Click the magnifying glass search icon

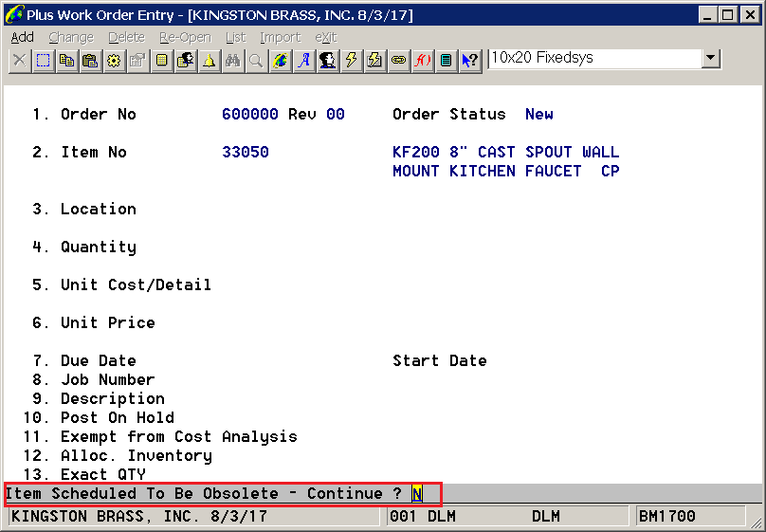pos(256,61)
